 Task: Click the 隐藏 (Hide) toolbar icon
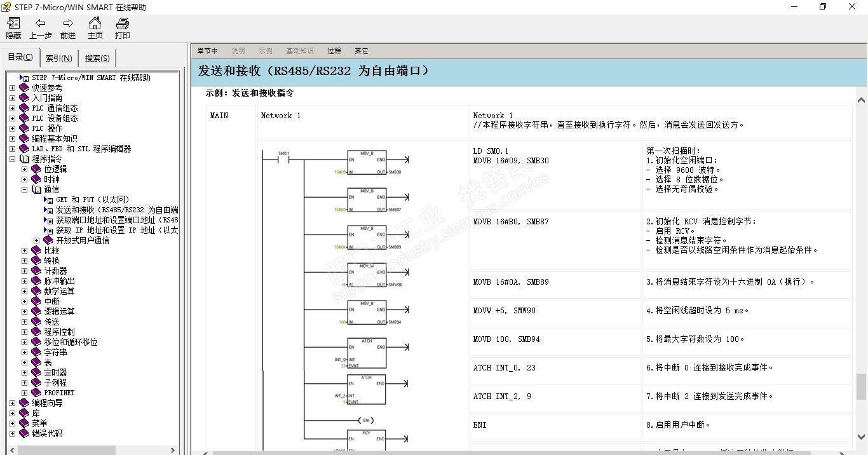tap(13, 24)
